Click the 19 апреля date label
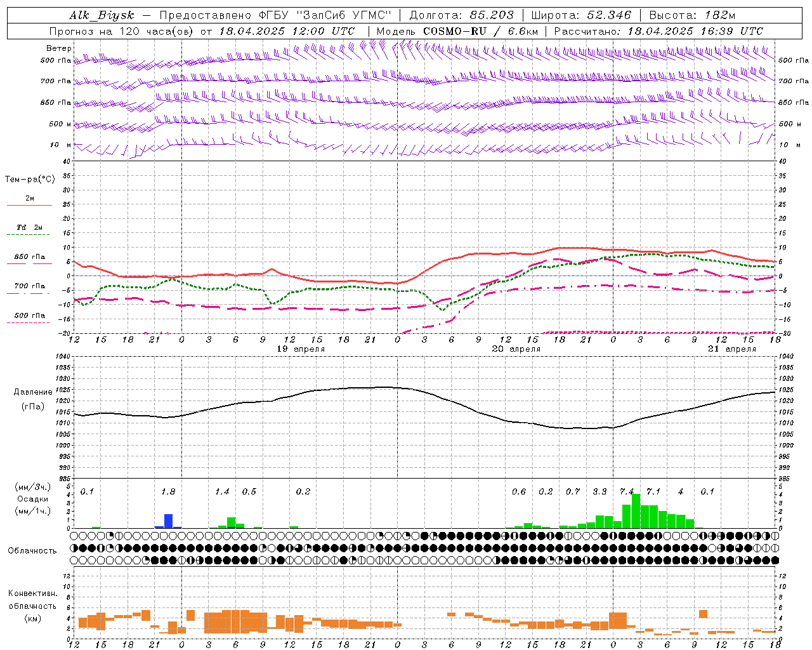This screenshot has width=812, height=650. tap(301, 349)
